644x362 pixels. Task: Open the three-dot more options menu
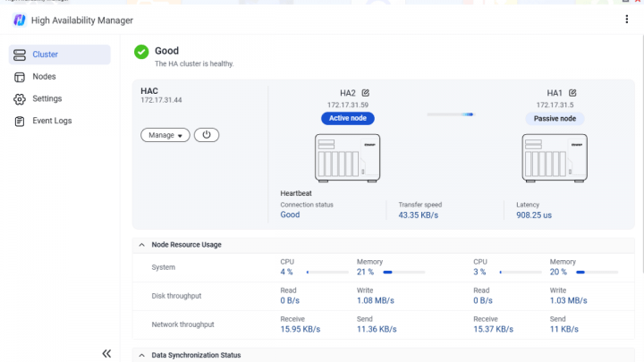point(626,20)
